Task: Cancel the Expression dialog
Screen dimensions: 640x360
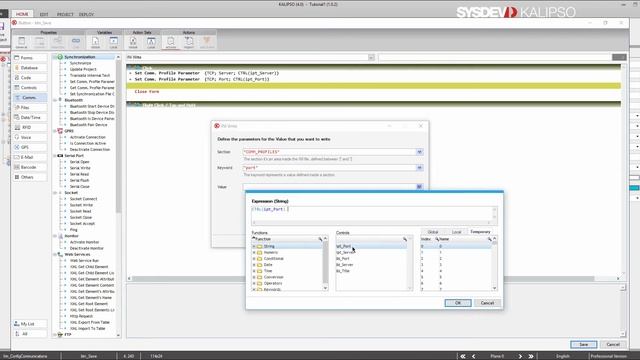Action: [487, 303]
